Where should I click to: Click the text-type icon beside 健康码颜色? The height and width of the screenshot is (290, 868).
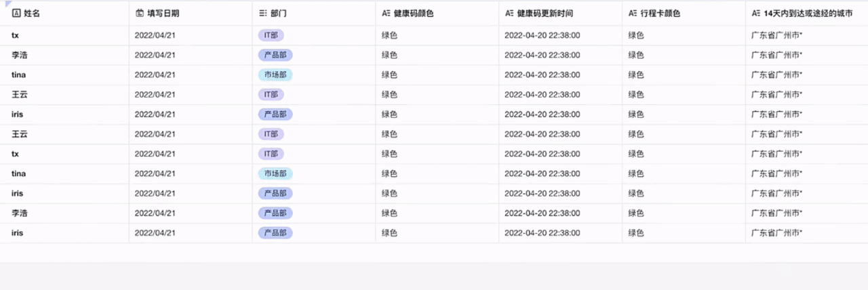click(386, 13)
